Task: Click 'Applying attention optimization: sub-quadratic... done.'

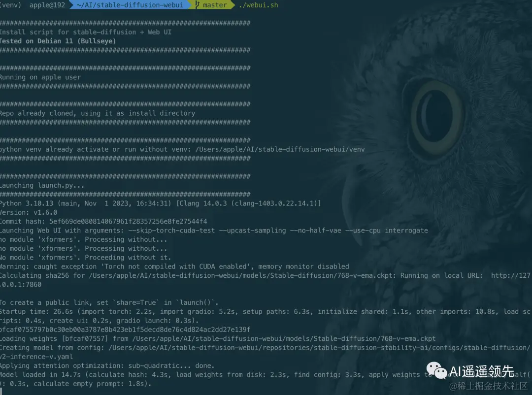Action: point(107,365)
